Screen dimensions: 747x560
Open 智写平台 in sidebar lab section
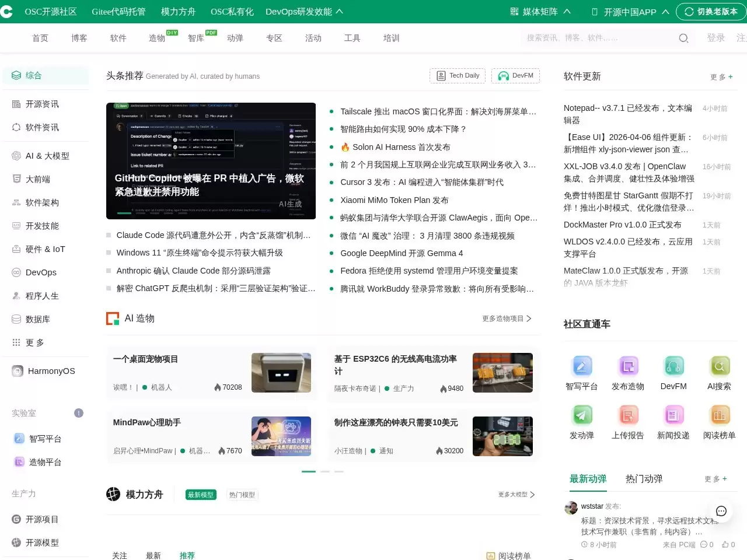tap(46, 439)
